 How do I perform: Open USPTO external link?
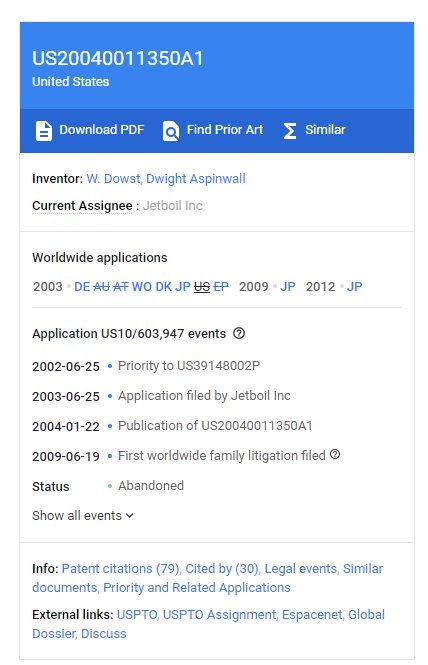click(137, 615)
